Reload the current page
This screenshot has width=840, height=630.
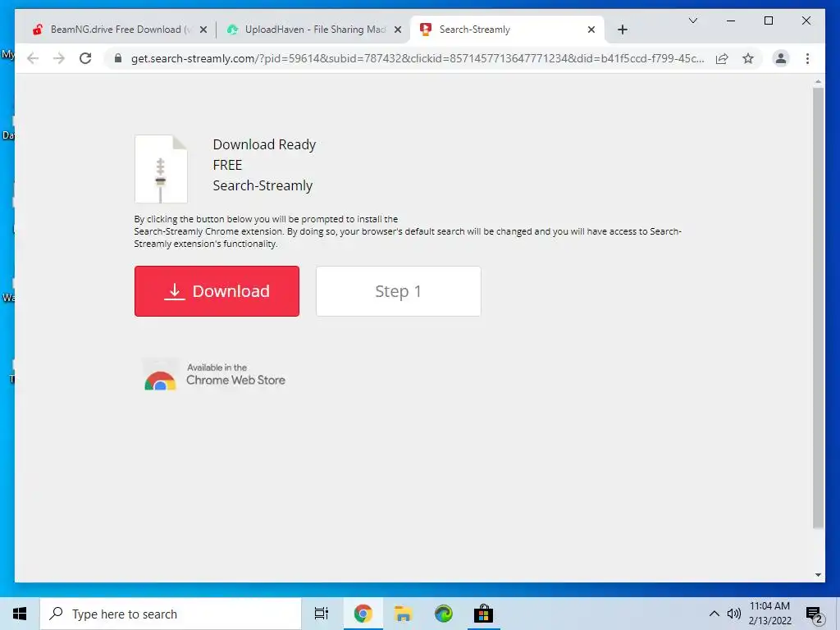pos(85,58)
